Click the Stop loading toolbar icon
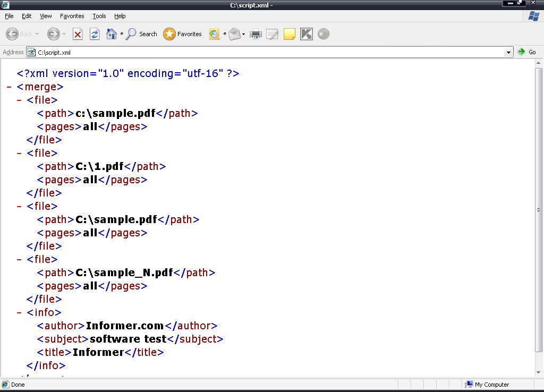The width and height of the screenshot is (544, 392). (78, 34)
